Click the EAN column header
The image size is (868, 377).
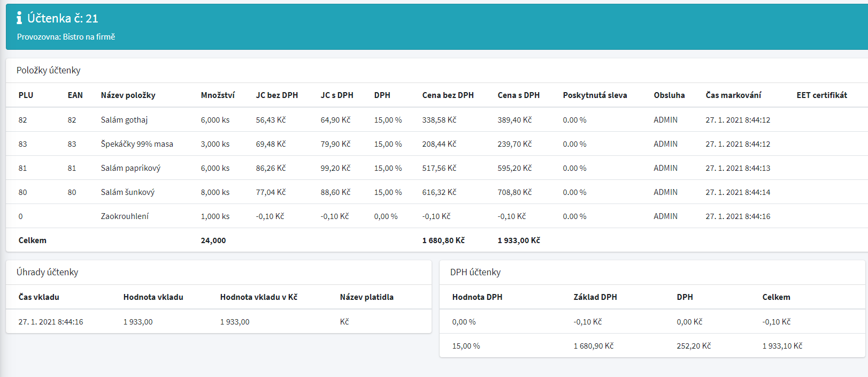point(75,95)
